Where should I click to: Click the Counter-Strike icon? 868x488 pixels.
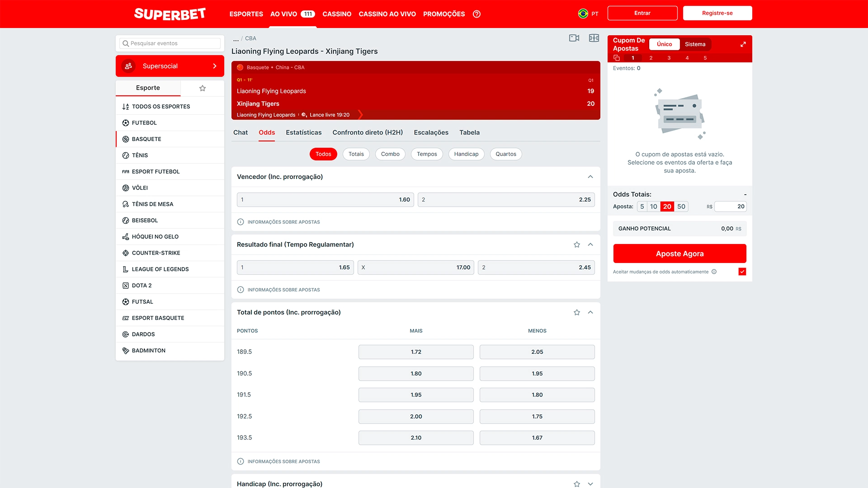point(126,253)
